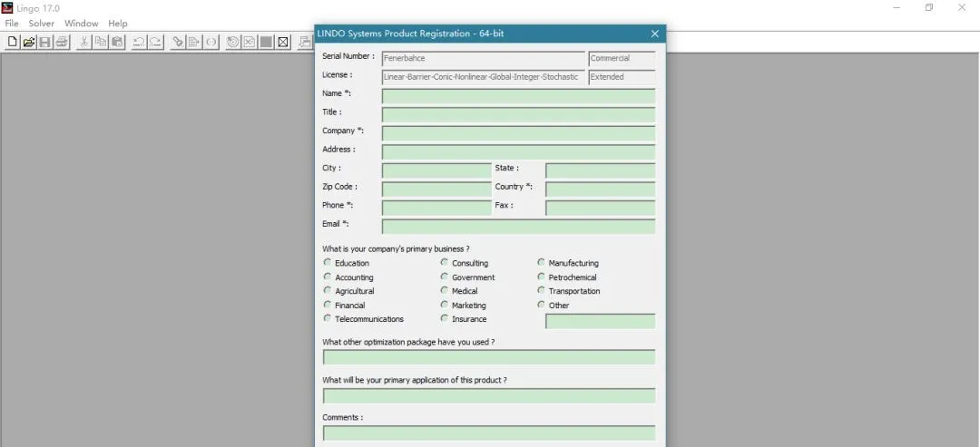Viewport: 980px width, 447px height.
Task: Open the Window menu
Action: [82, 23]
